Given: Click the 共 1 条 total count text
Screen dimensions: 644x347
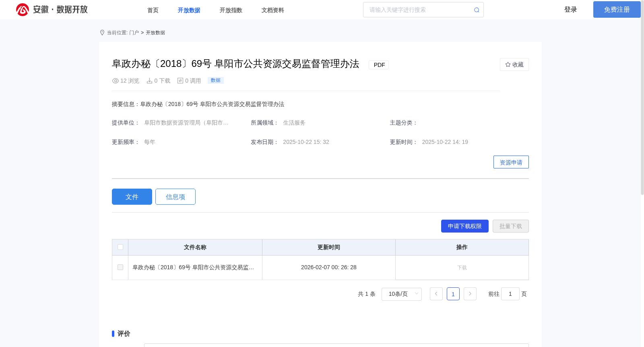Looking at the screenshot, I should coord(367,294).
